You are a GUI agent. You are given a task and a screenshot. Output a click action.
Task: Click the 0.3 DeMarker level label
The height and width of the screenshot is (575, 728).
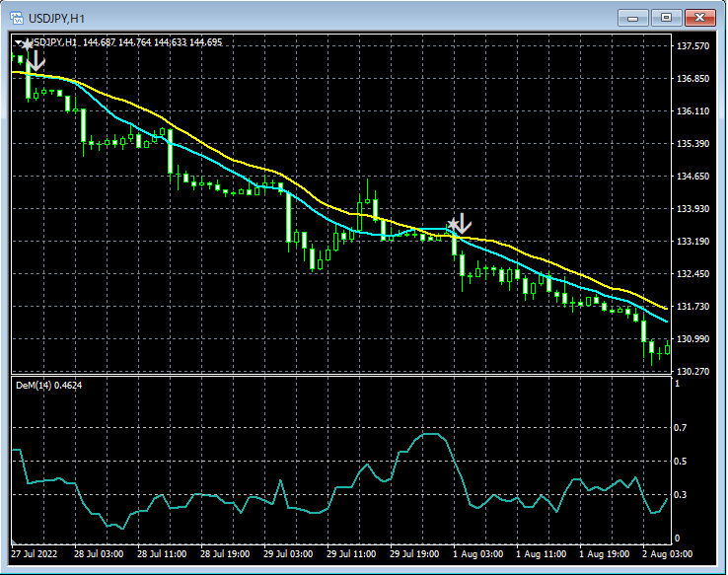click(681, 495)
